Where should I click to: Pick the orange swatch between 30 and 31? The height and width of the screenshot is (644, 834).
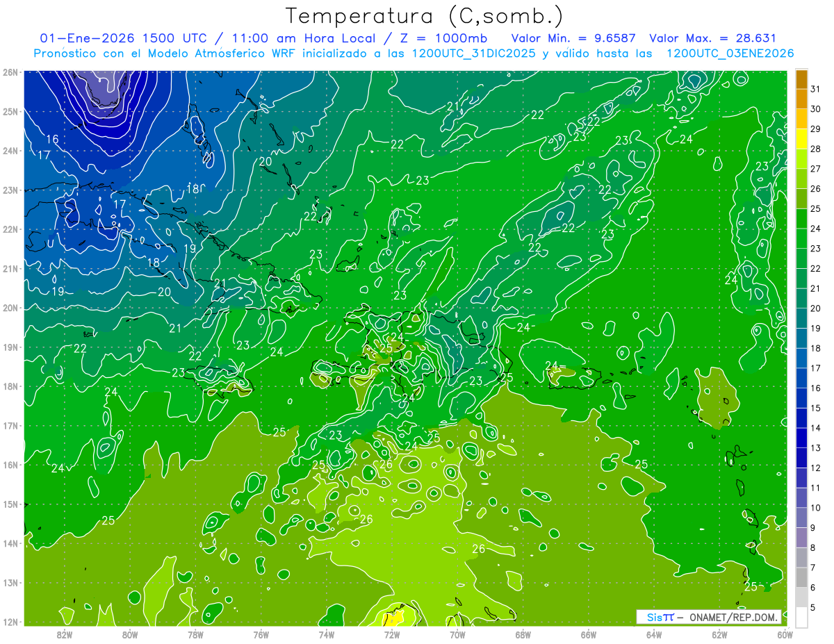(801, 99)
